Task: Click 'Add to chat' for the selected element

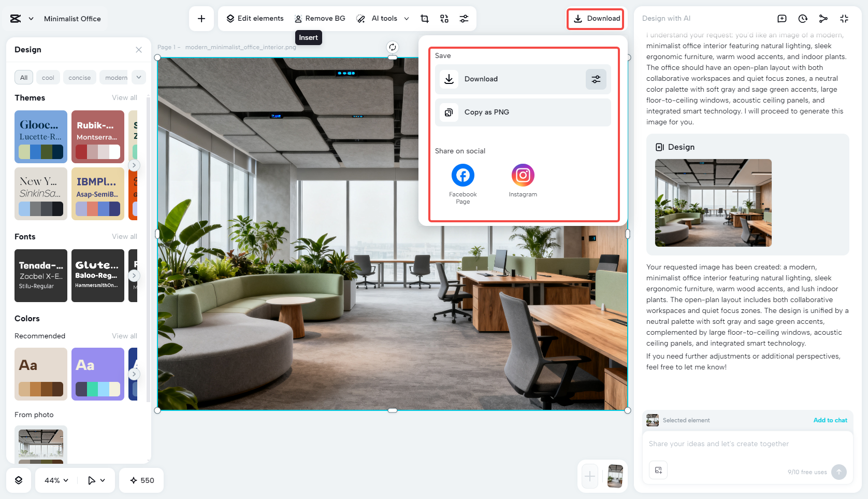Action: click(x=830, y=420)
